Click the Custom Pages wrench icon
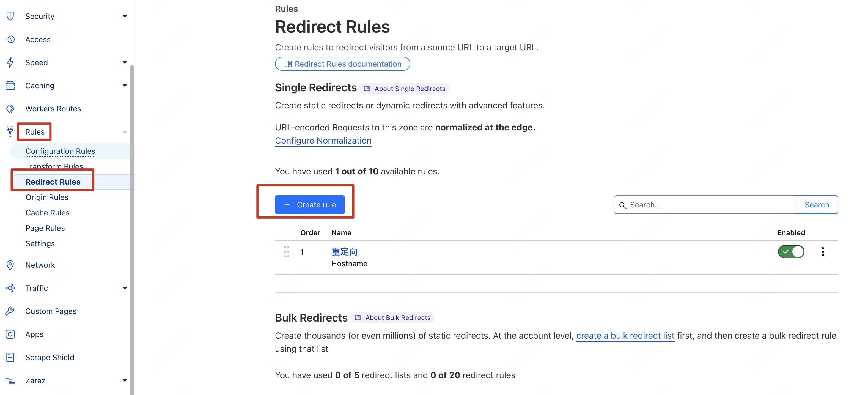The width and height of the screenshot is (868, 395). pos(10,311)
